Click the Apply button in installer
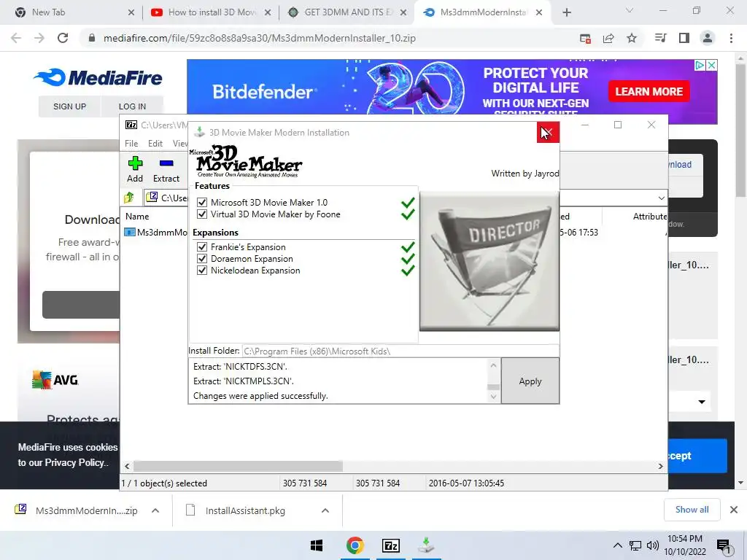The image size is (747, 560). [x=530, y=381]
